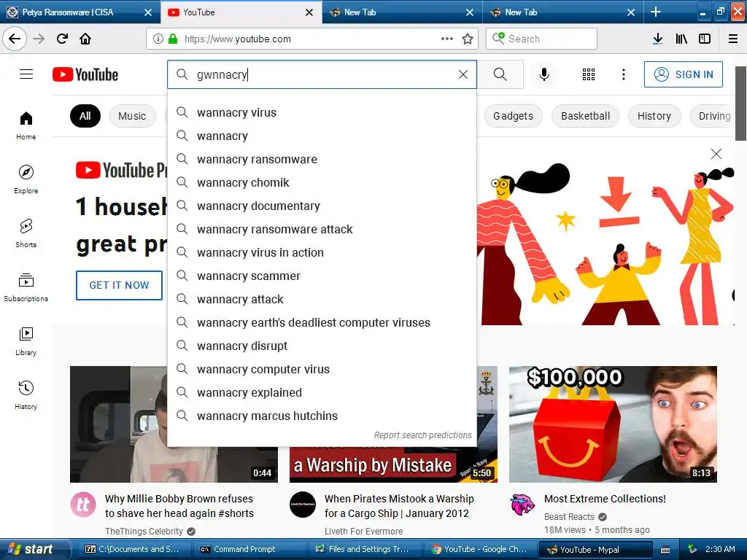Viewport: 747px width, 560px height.
Task: Clear the YouTube search text with X
Action: [x=463, y=74]
